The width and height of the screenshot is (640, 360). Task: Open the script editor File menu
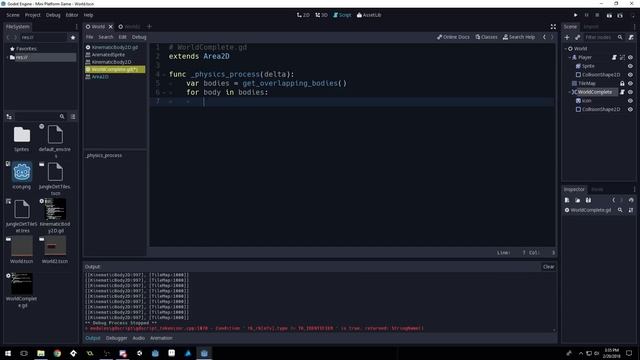click(89, 37)
